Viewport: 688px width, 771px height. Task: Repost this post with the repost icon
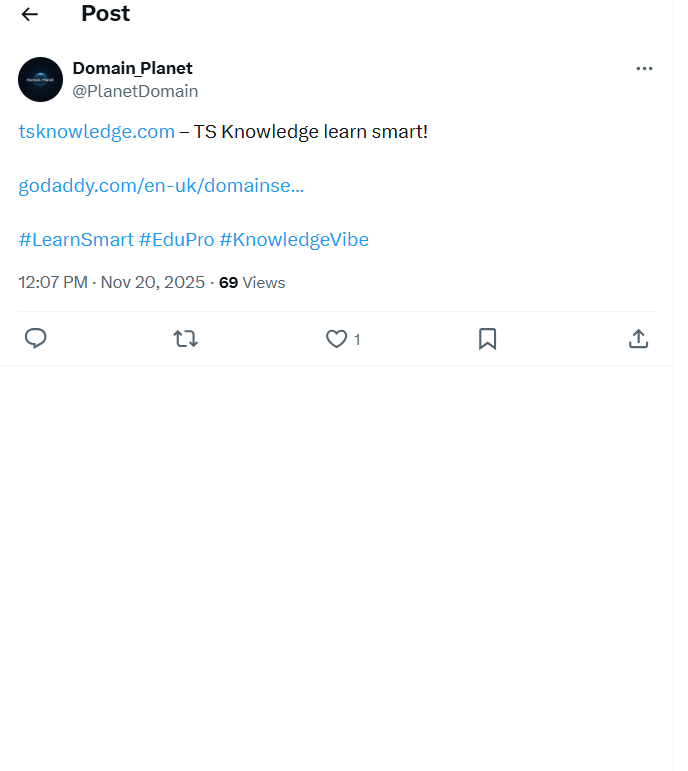185,339
